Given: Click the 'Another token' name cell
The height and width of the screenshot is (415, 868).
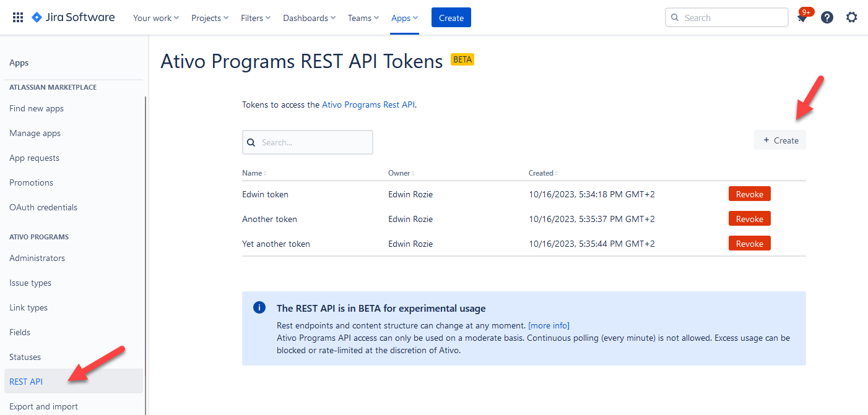Looking at the screenshot, I should click(270, 219).
